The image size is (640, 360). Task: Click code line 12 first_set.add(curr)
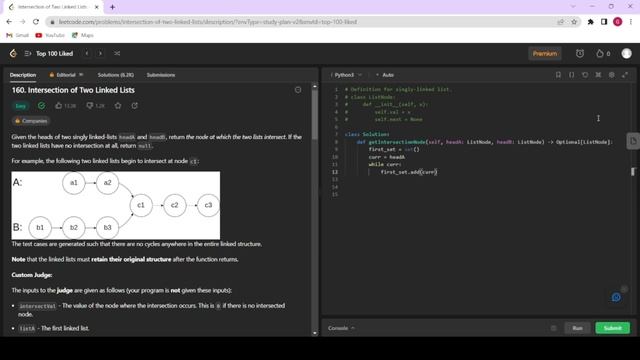pos(409,172)
